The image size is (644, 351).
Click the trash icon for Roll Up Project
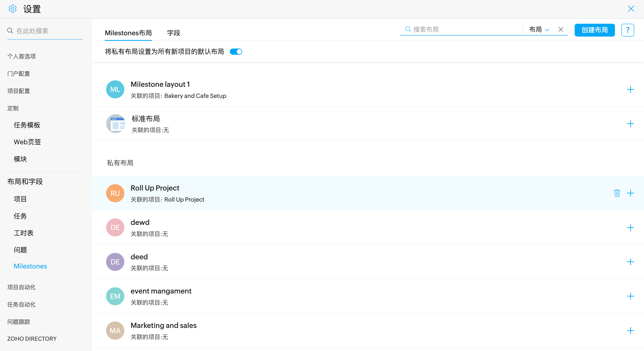pos(617,193)
